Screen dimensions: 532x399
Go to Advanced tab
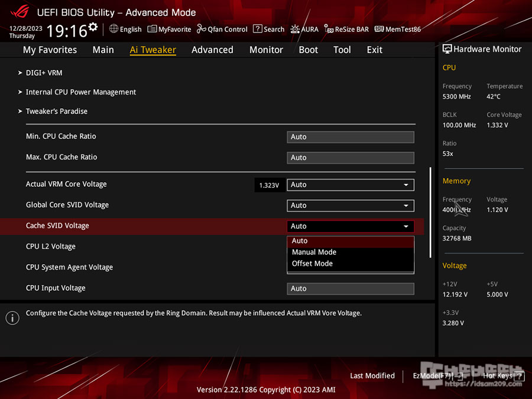coord(212,50)
